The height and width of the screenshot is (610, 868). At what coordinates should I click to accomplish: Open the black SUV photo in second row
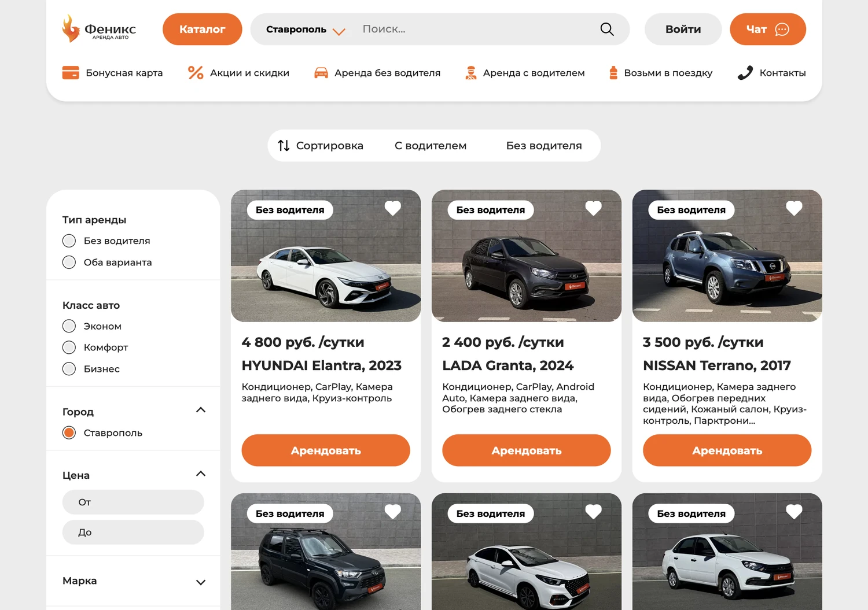tap(326, 552)
